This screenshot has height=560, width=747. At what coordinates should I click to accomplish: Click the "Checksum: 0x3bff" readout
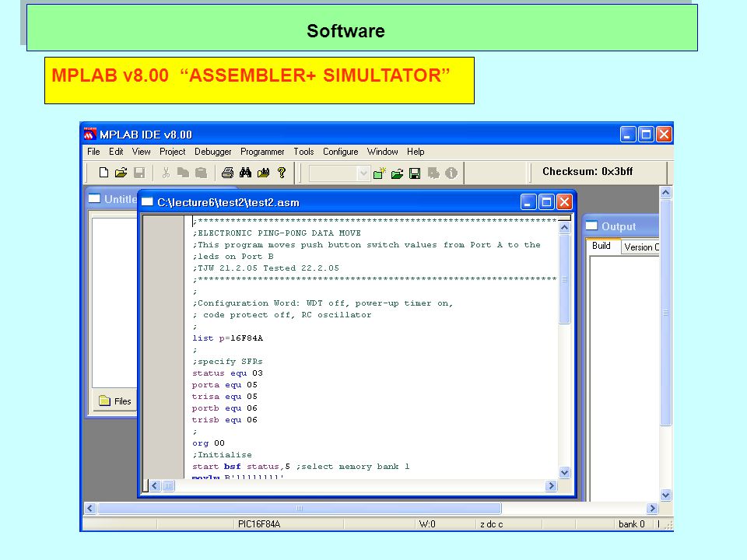[587, 171]
